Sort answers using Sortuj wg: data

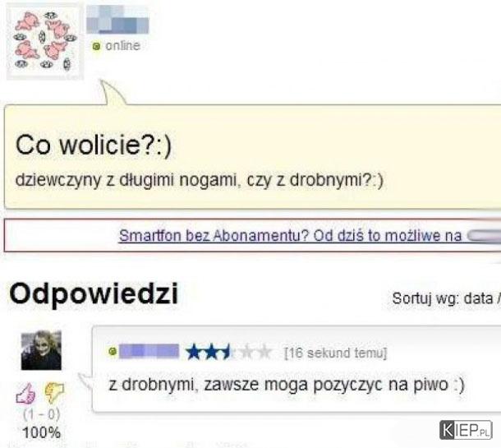pyautogui.click(x=446, y=298)
